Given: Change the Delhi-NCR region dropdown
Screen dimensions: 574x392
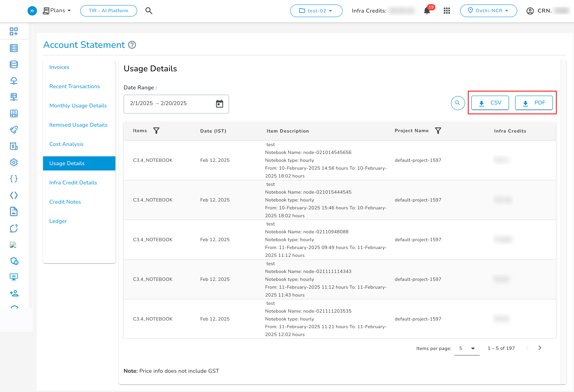Looking at the screenshot, I should [488, 11].
